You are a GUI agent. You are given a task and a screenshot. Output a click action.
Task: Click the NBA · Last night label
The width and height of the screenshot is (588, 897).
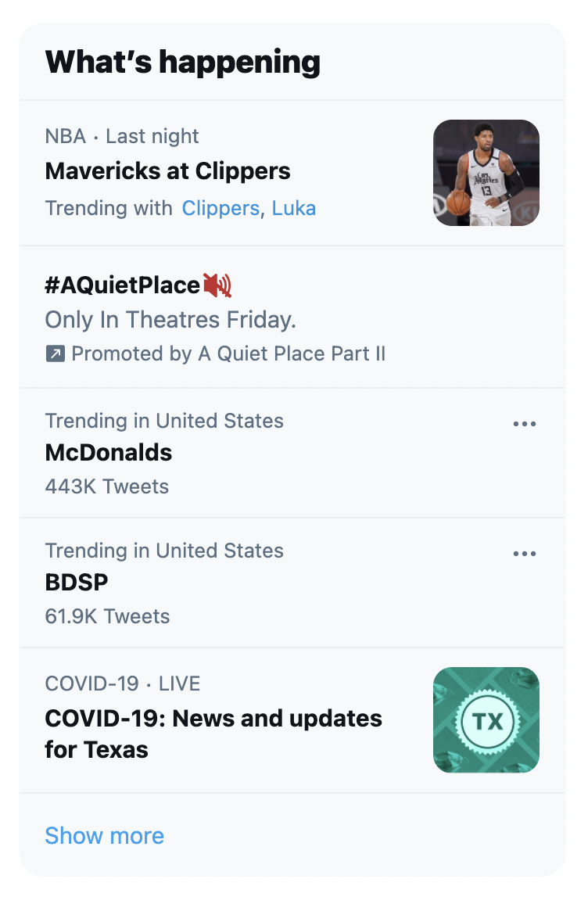122,136
